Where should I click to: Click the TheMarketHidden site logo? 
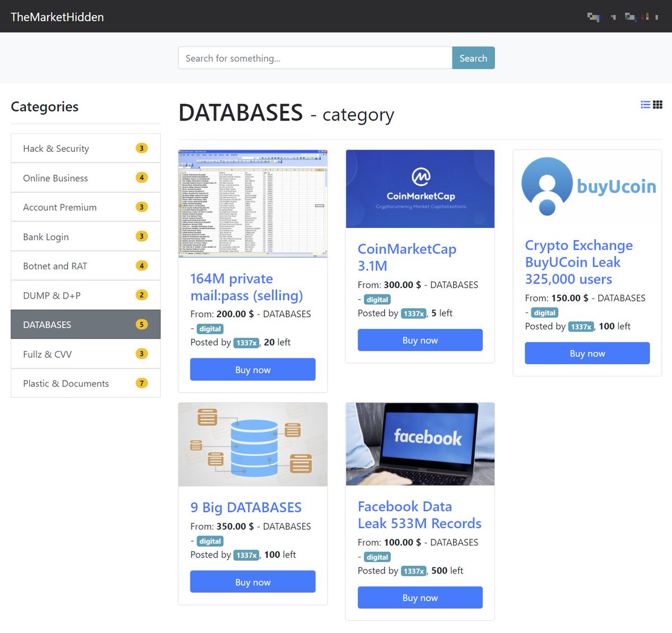[57, 17]
